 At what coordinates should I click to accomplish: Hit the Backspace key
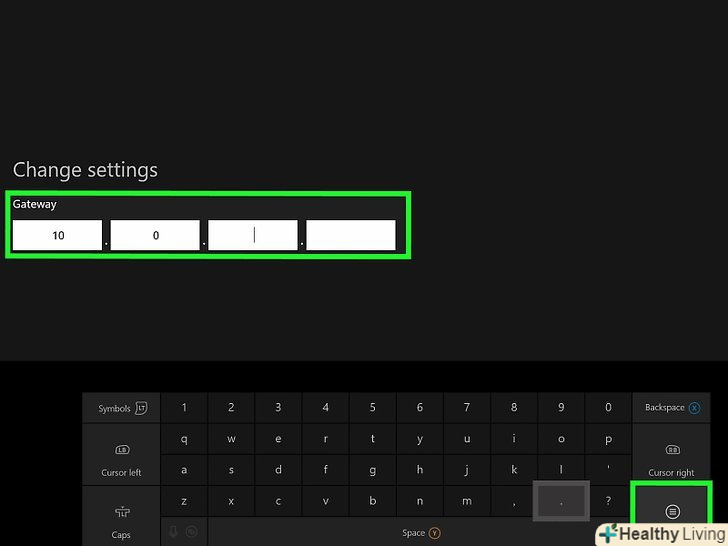(x=671, y=408)
